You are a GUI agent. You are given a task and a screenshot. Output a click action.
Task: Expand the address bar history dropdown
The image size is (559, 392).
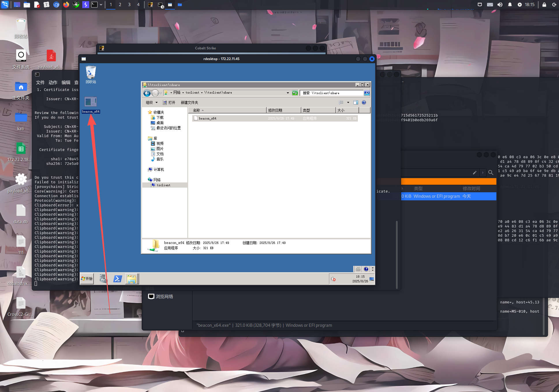tap(288, 93)
